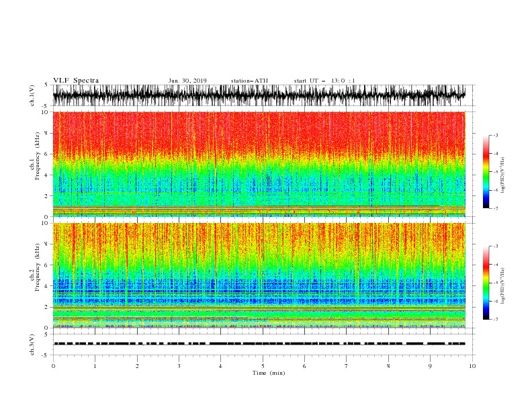
Task: Click the ch.2 spectrogram panel
Action: 259,275
